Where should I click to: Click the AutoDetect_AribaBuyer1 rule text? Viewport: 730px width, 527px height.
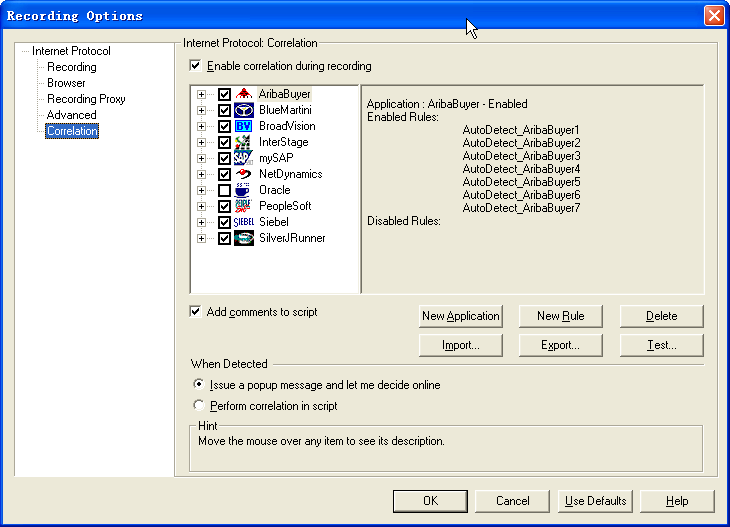tap(521, 129)
